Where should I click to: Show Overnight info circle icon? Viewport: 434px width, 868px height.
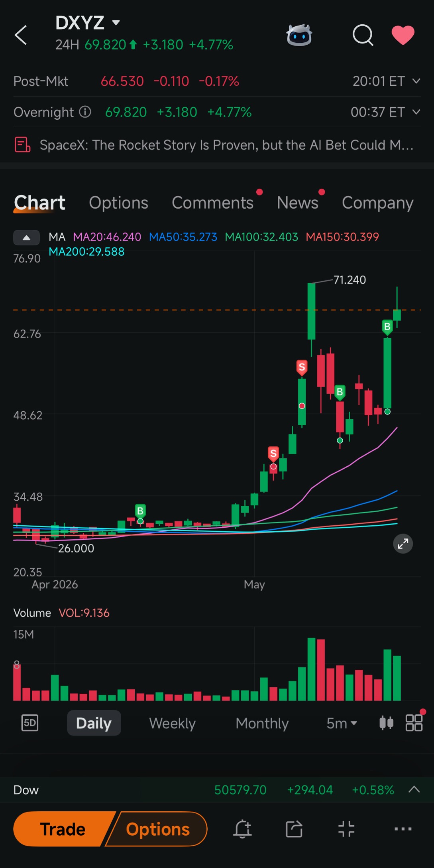85,112
